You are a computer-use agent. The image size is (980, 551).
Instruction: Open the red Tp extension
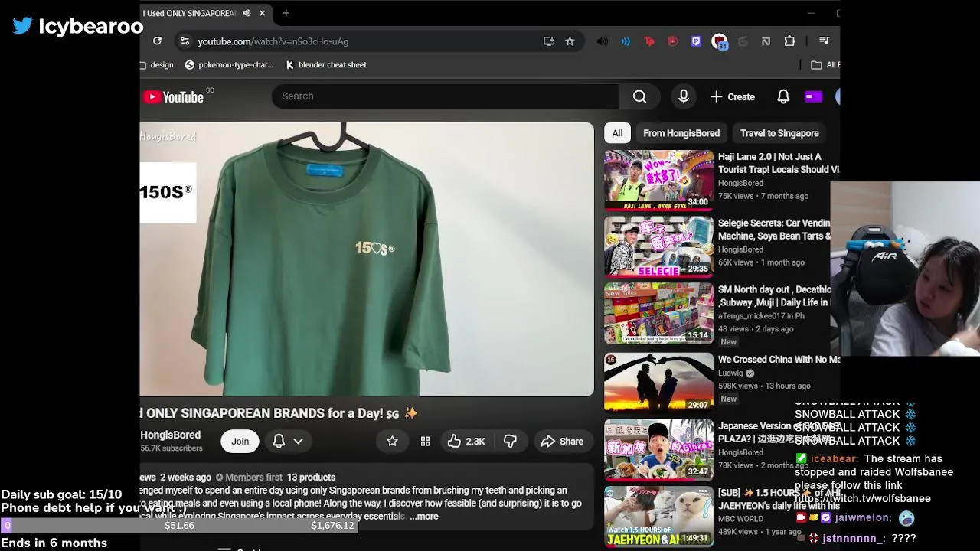649,41
